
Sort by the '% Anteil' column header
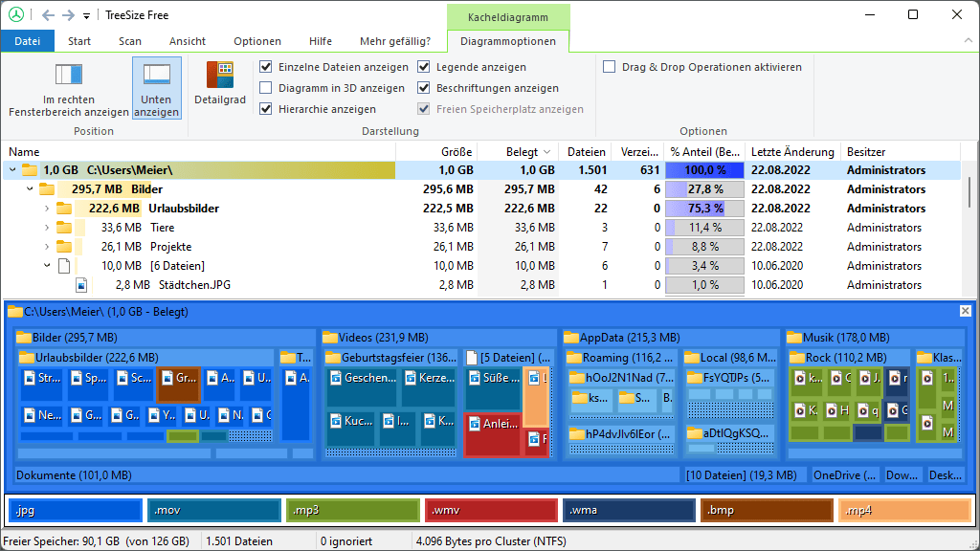705,152
